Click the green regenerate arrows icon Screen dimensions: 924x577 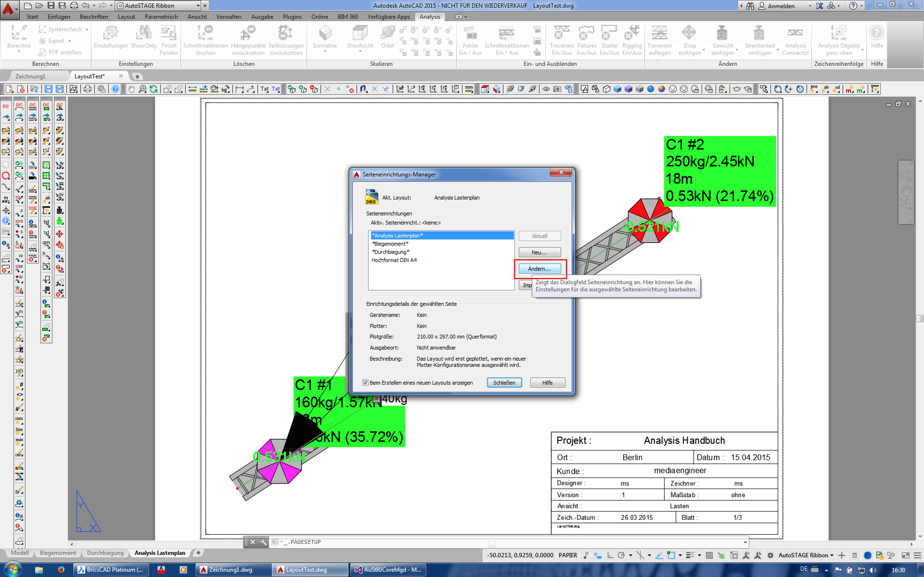[x=154, y=89]
